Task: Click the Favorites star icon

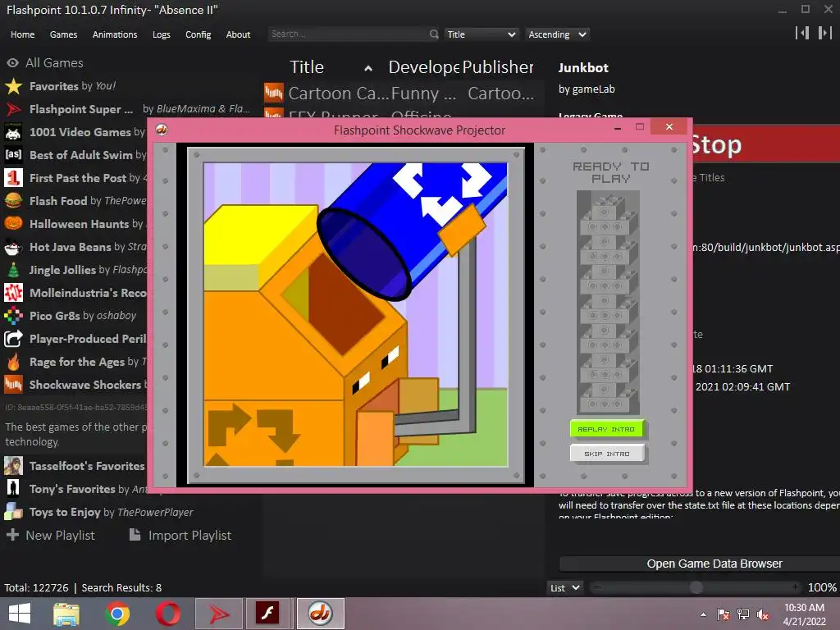Action: point(13,86)
